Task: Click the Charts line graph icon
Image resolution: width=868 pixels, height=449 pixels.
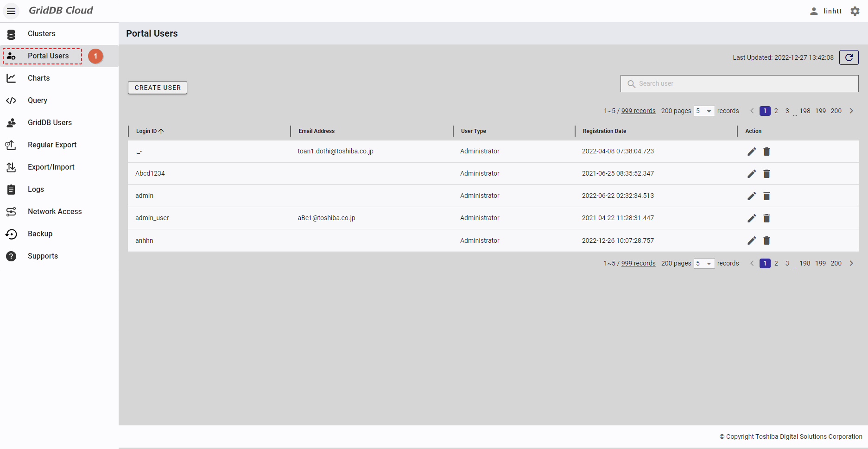Action: point(11,78)
